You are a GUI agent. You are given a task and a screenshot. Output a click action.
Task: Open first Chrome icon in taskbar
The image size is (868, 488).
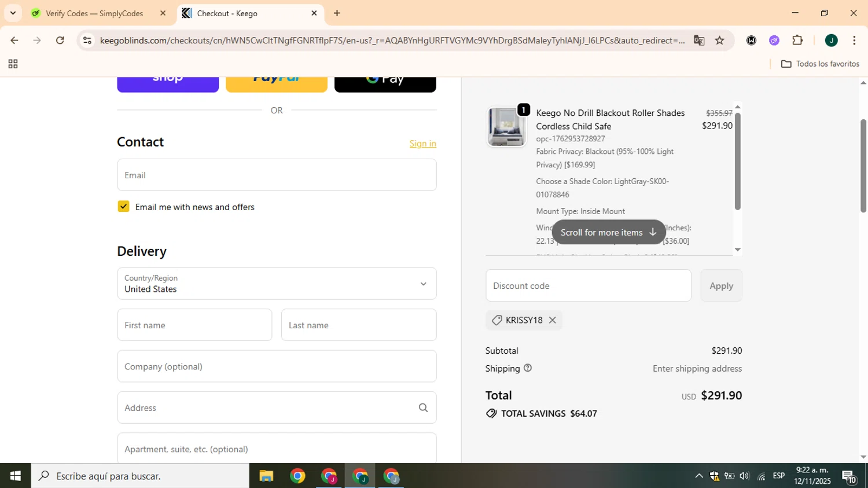click(x=297, y=476)
